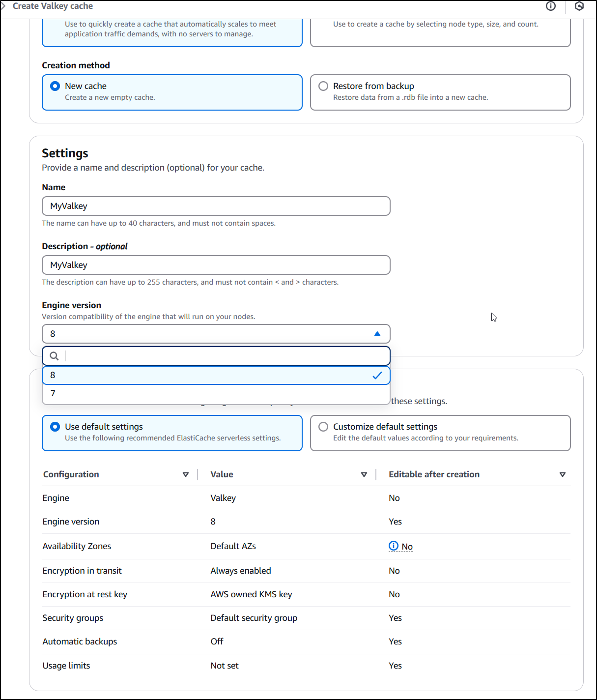Click the Editable after creation column header
This screenshot has height=700, width=597.
434,474
